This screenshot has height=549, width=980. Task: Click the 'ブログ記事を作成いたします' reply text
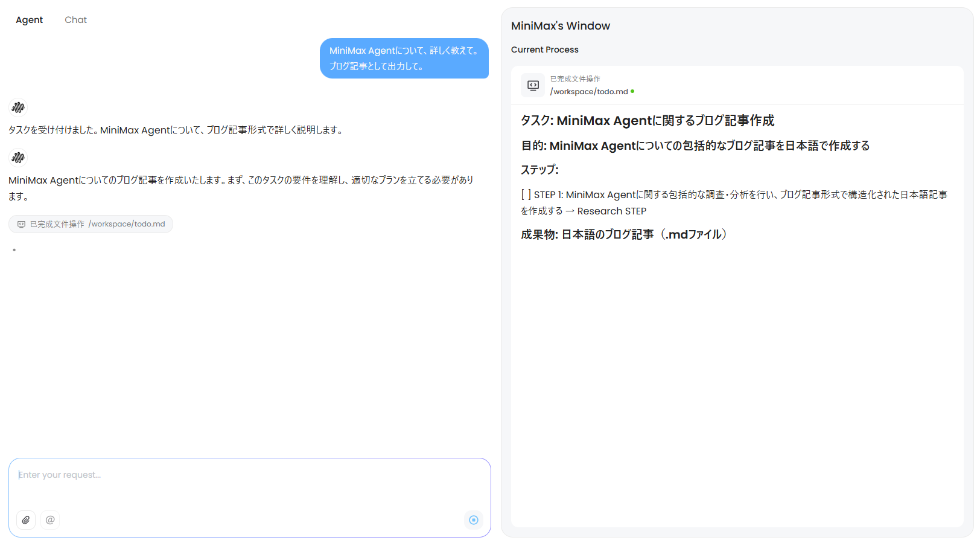(x=241, y=188)
